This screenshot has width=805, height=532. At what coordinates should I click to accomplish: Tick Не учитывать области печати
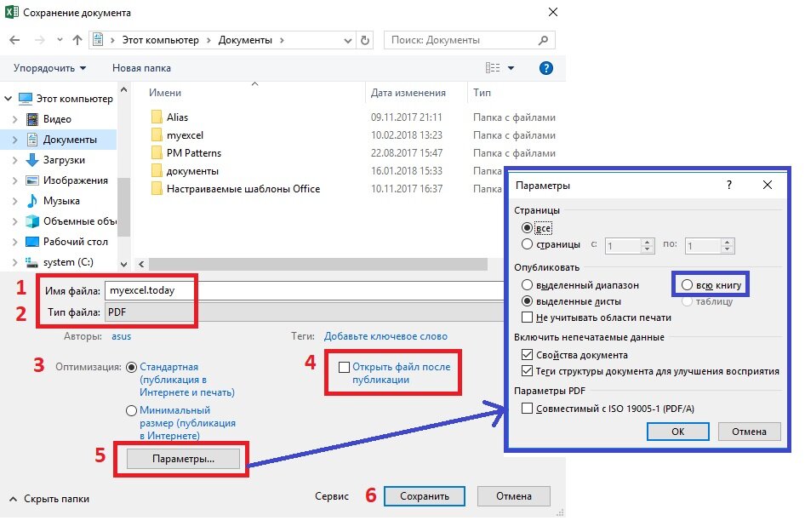click(x=527, y=317)
